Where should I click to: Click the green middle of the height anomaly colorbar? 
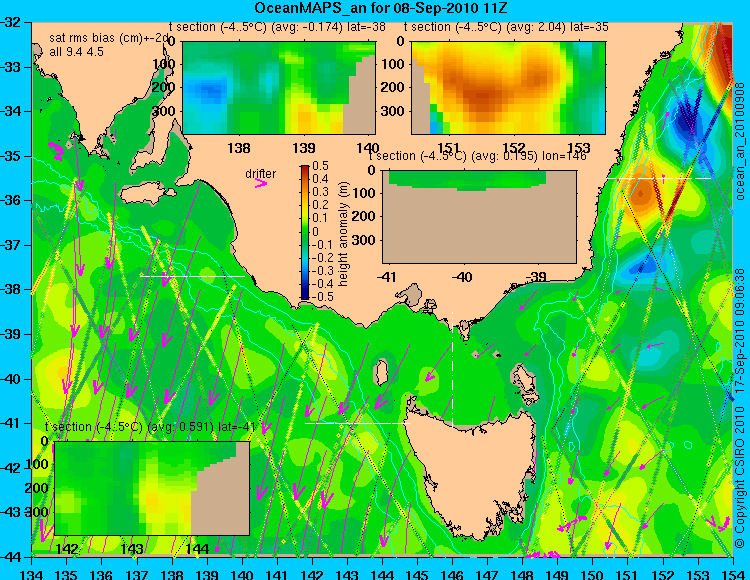coord(305,232)
